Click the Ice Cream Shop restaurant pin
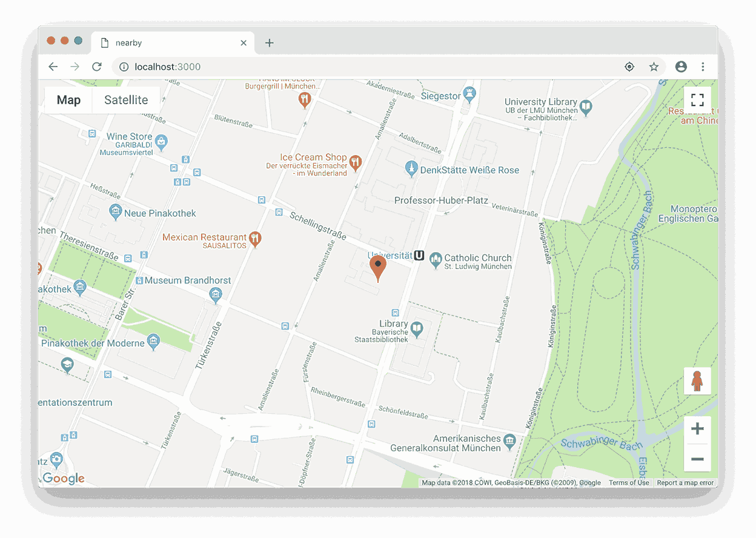The width and height of the screenshot is (756, 538). [x=356, y=162]
